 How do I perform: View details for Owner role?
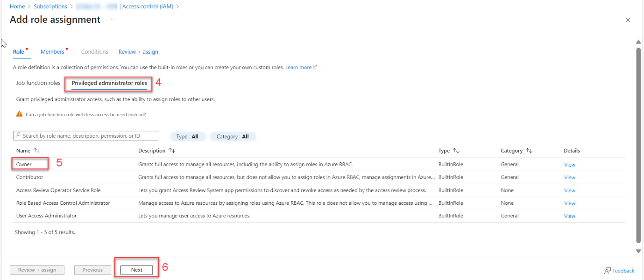coord(570,165)
